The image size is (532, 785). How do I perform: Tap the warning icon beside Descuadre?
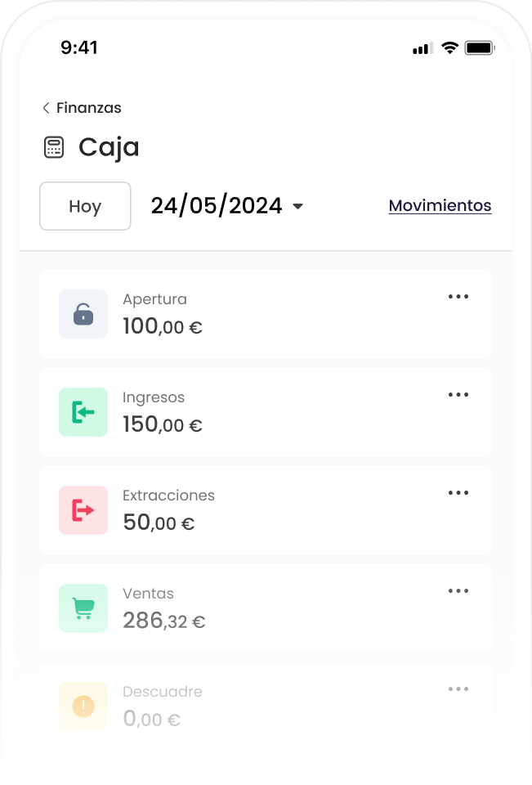point(83,706)
